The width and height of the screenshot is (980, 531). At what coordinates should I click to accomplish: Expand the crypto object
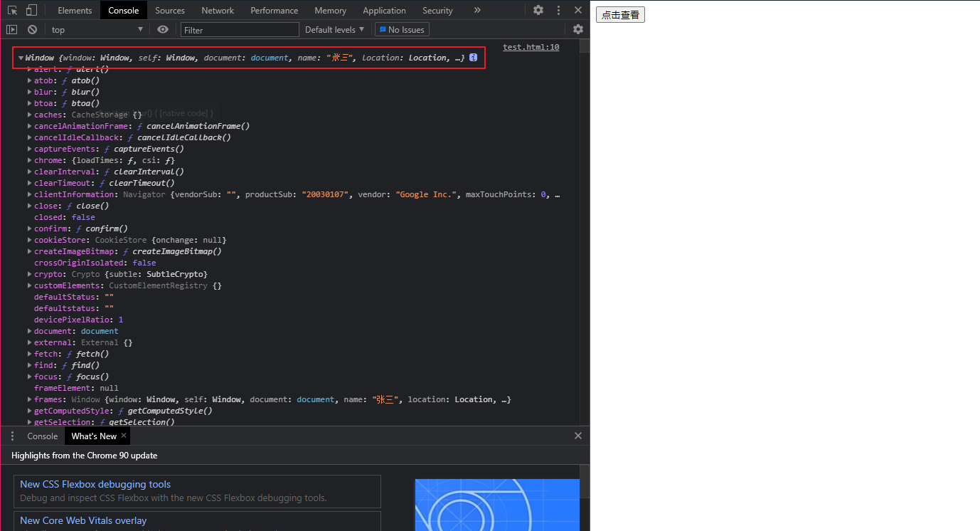[30, 274]
